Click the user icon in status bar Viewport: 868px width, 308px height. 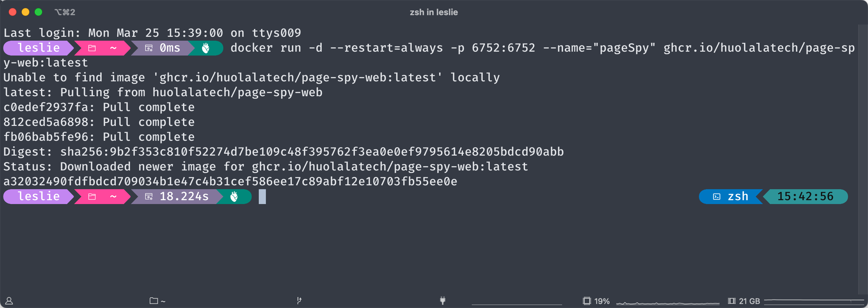(x=9, y=301)
